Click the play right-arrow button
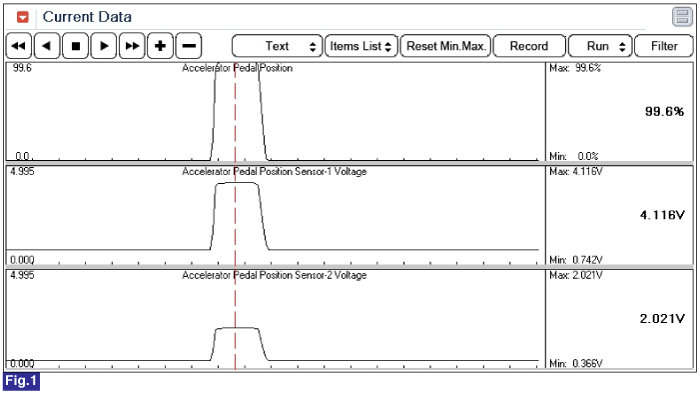Viewport: 700px width, 394px height. 104,46
